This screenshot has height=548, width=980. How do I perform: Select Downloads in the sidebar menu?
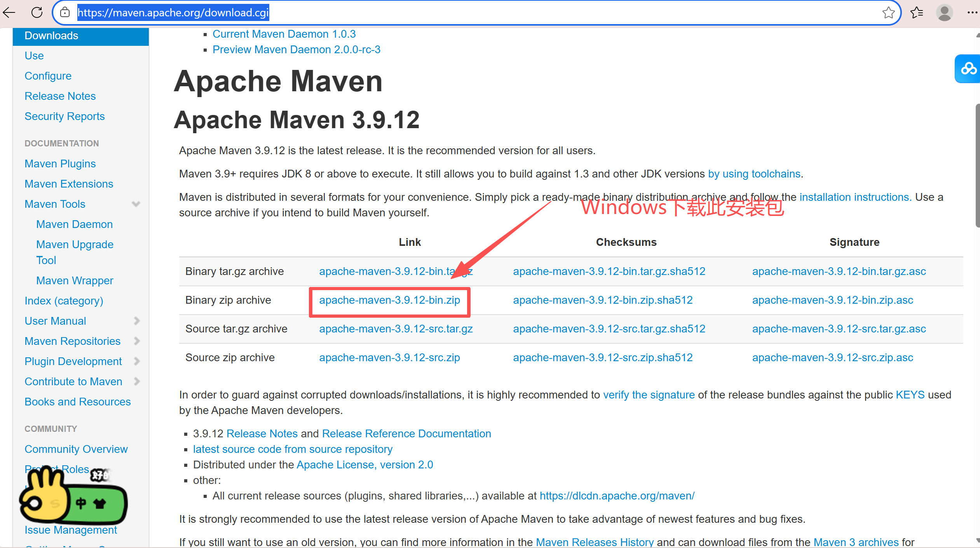(x=51, y=36)
